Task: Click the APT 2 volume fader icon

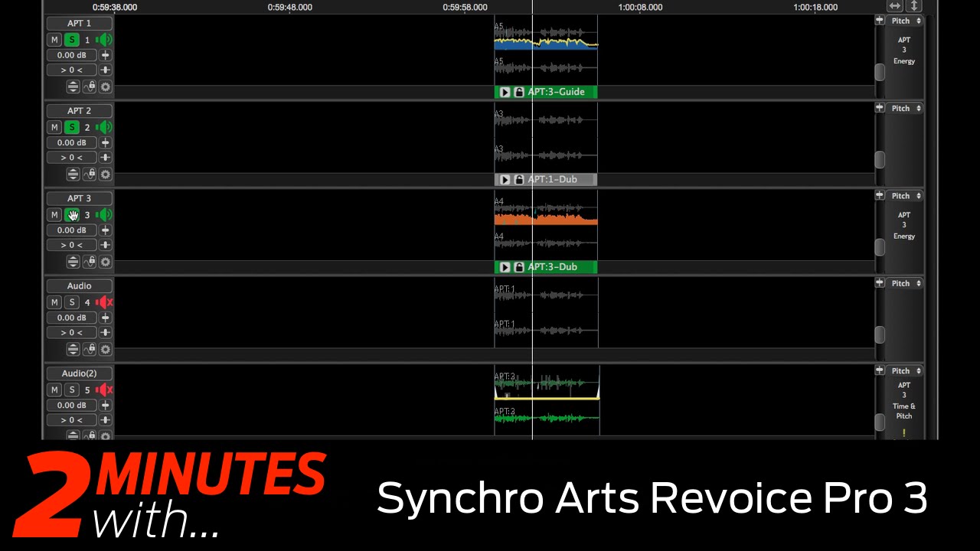Action: (x=106, y=142)
